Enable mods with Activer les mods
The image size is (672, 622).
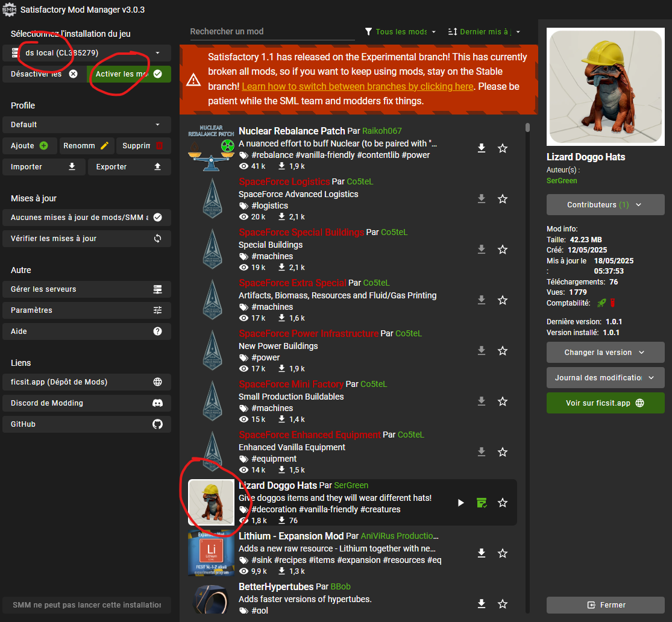(x=128, y=74)
